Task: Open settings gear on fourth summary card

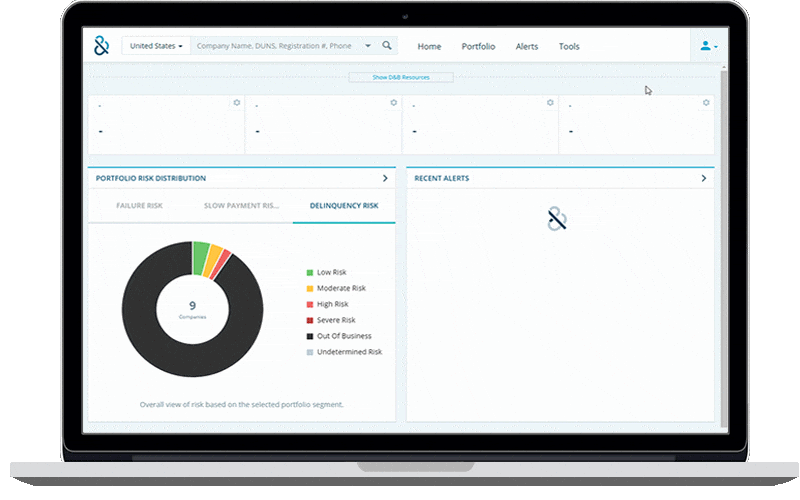Action: [706, 102]
